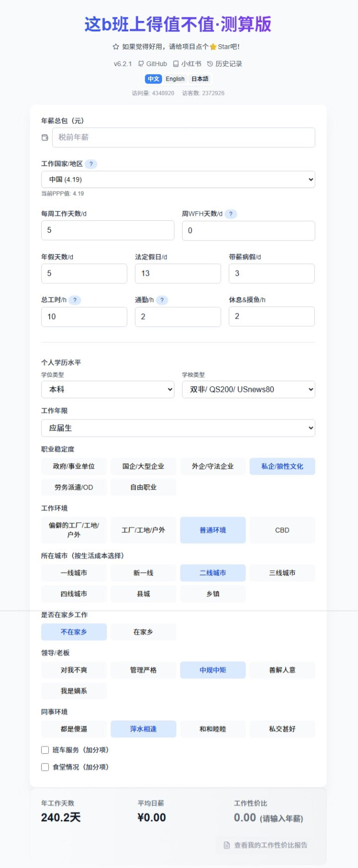Select 不在家乡 option

74,632
